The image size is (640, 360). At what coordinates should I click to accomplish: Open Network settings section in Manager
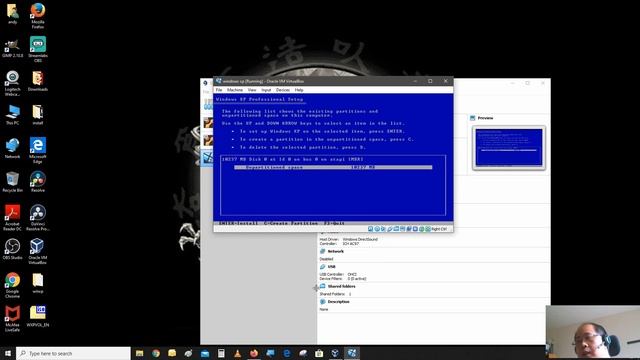pyautogui.click(x=336, y=251)
